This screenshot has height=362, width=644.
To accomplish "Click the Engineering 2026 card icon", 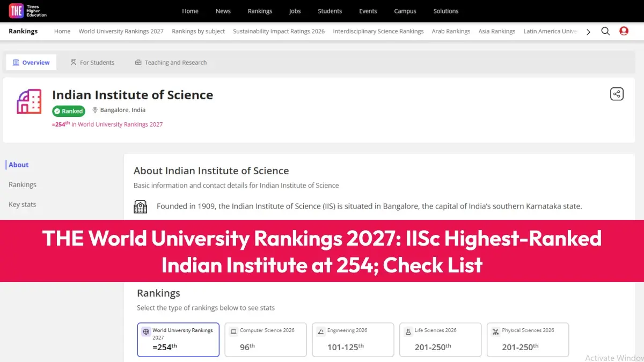I will tap(321, 332).
